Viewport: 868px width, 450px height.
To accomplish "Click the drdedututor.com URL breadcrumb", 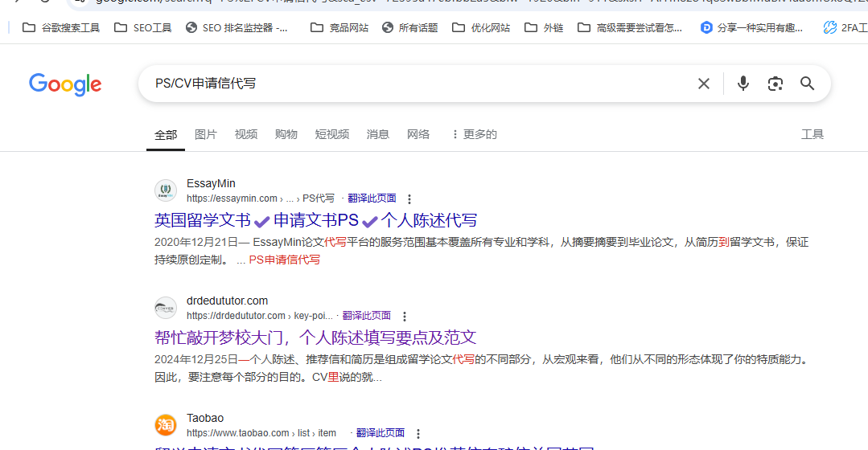I will point(260,316).
